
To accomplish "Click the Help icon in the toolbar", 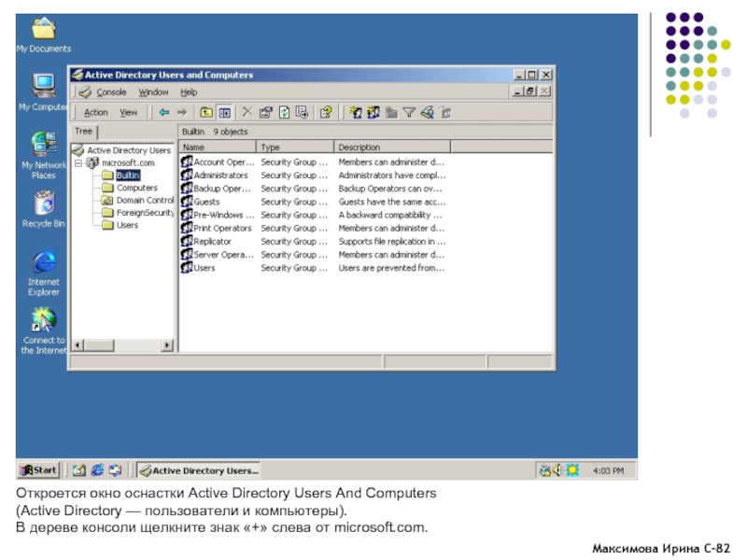I will pyautogui.click(x=325, y=112).
